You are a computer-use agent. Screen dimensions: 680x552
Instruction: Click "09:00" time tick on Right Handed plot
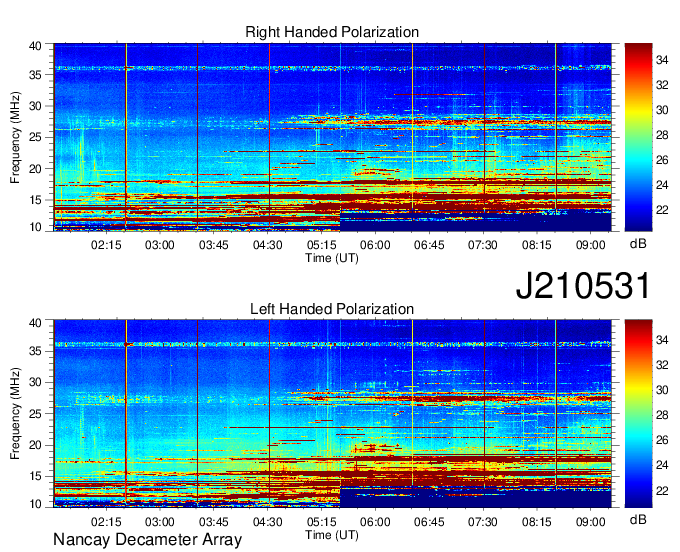click(590, 245)
